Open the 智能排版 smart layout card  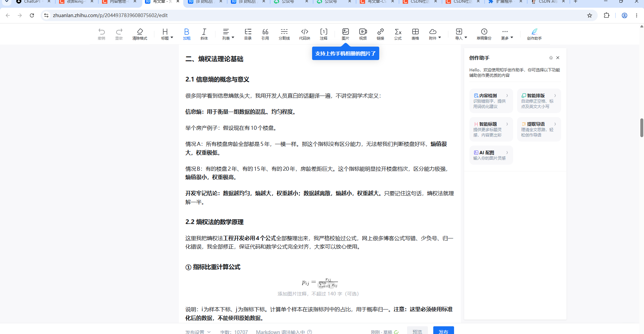pyautogui.click(x=539, y=101)
